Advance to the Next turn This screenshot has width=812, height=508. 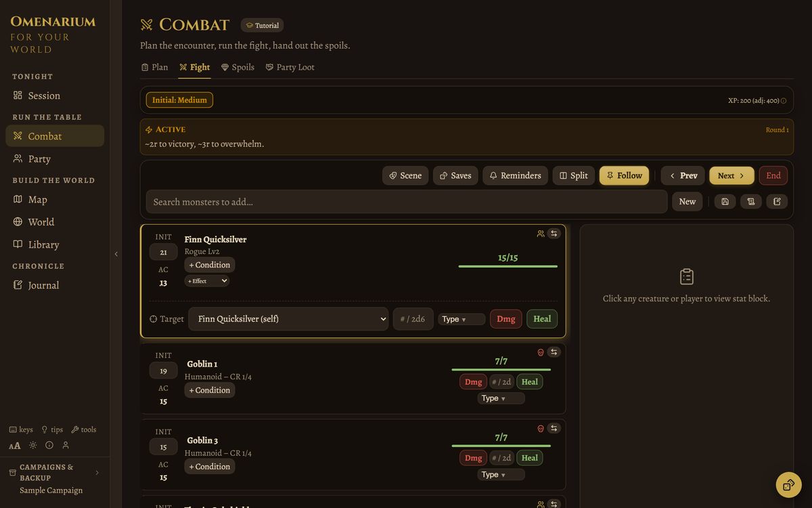click(731, 175)
